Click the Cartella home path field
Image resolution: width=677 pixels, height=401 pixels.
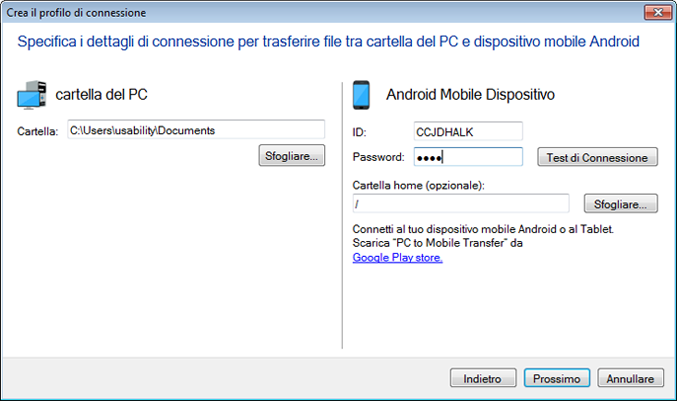coord(460,204)
